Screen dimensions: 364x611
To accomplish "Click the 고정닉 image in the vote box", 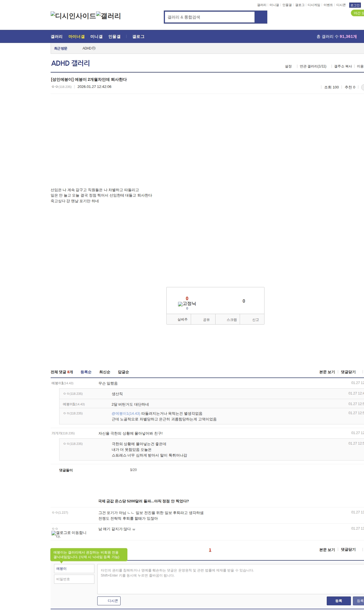I will [x=187, y=304].
